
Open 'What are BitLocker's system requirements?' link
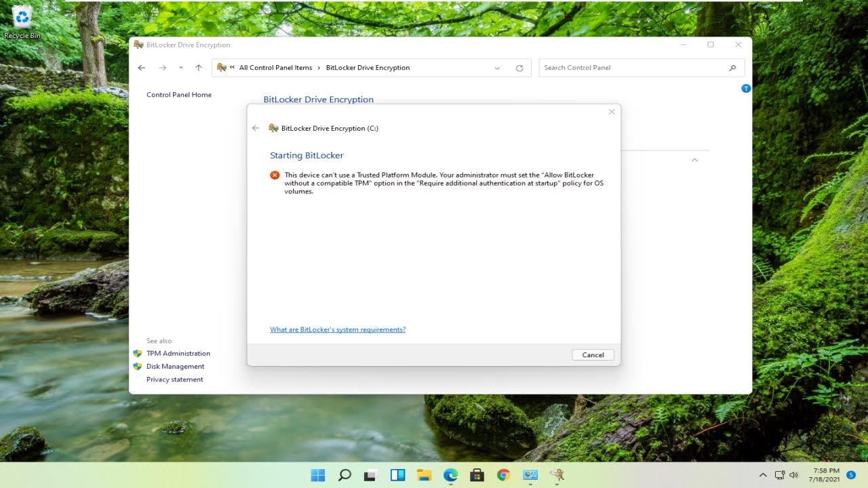click(x=338, y=329)
